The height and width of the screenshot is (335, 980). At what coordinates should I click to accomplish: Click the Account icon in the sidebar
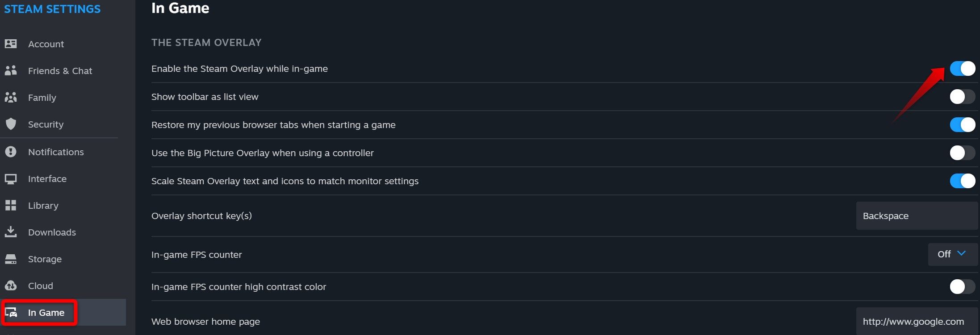point(11,43)
